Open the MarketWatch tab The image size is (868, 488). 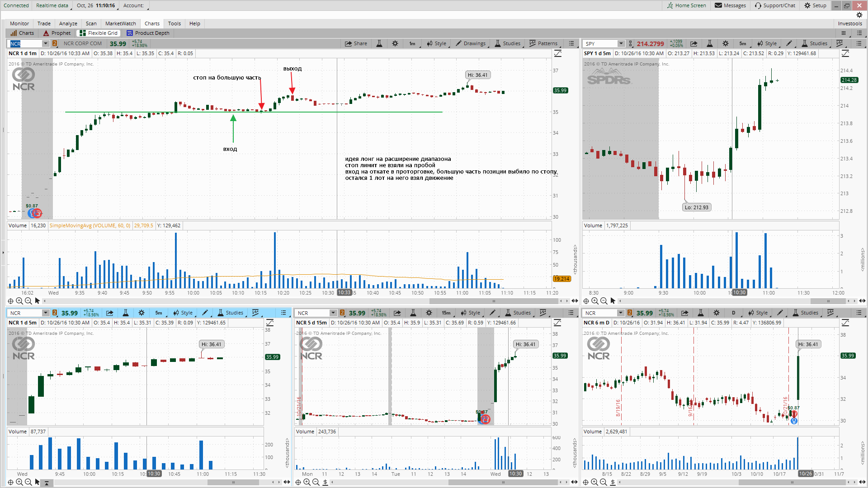tap(121, 23)
